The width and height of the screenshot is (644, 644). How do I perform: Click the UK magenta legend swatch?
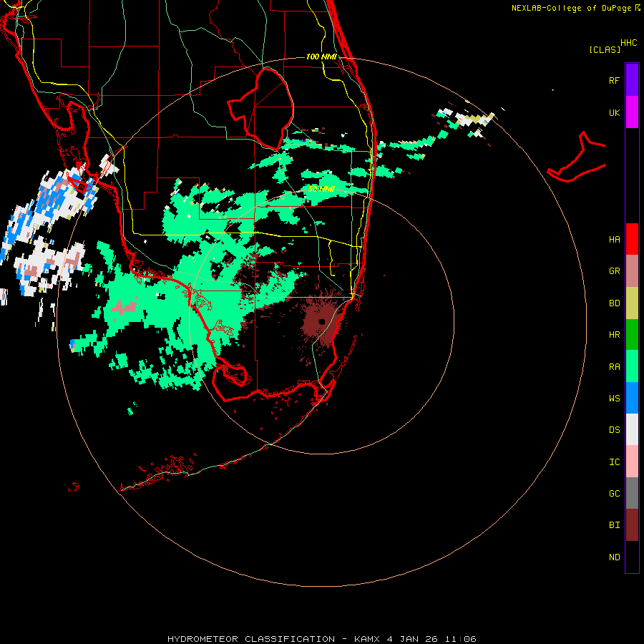632,112
